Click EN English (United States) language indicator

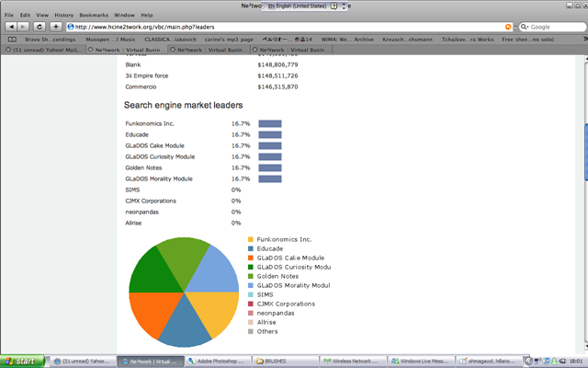pos(297,6)
